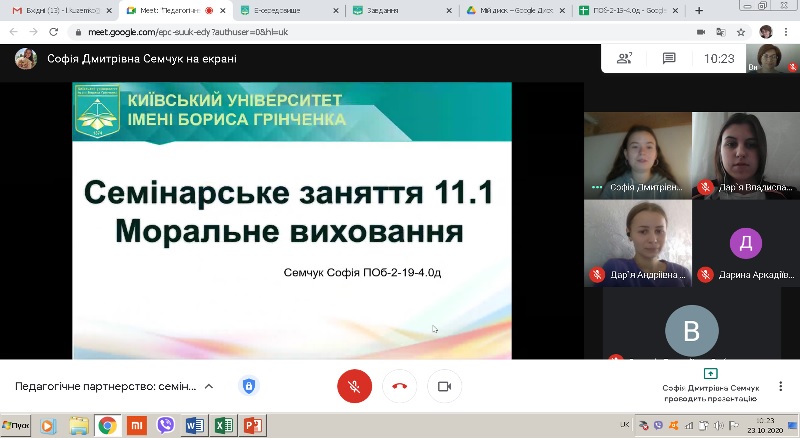Open the Action Center flag icon
The height and width of the screenshot is (438, 800).
tap(734, 425)
